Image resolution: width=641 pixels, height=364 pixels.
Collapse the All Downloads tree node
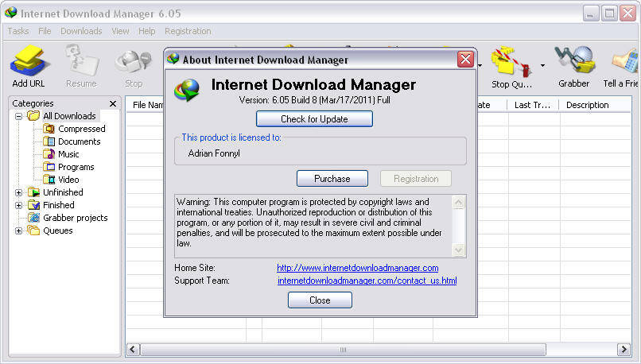18,116
